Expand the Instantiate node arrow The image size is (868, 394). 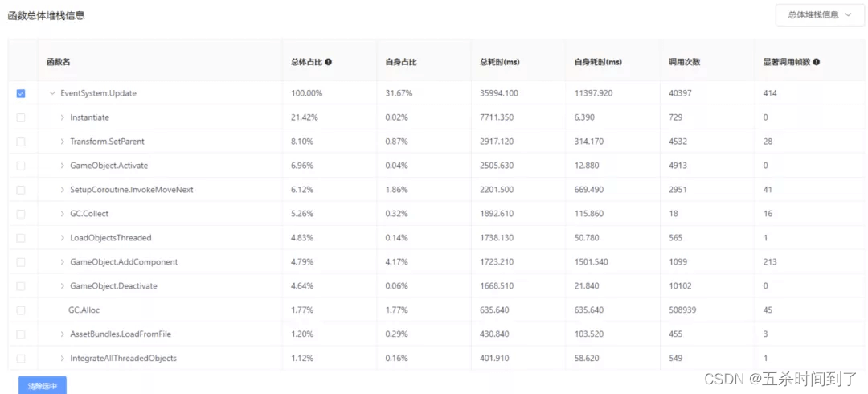(63, 117)
